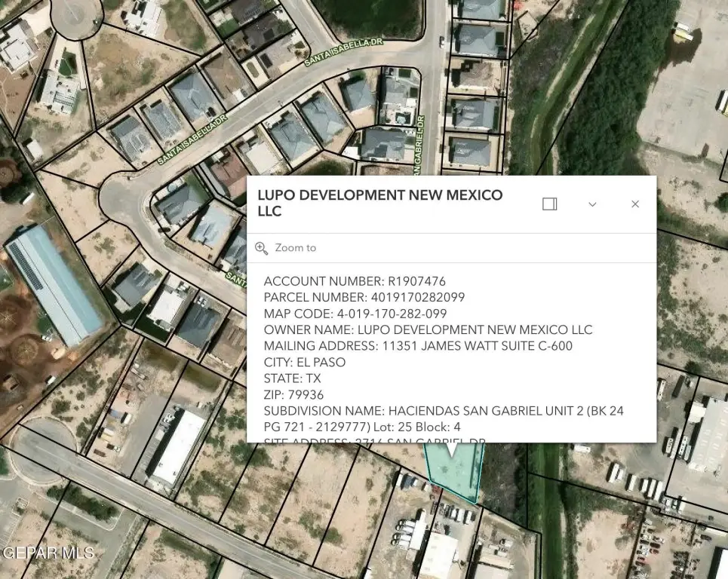
Task: Click the OWNER NAME line in popup
Action: (x=428, y=330)
